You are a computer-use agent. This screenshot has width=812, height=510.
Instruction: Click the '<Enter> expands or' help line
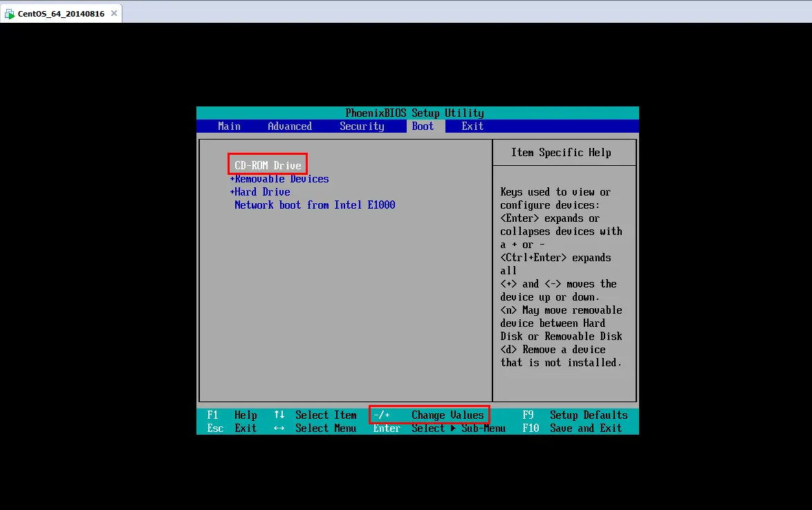[549, 218]
